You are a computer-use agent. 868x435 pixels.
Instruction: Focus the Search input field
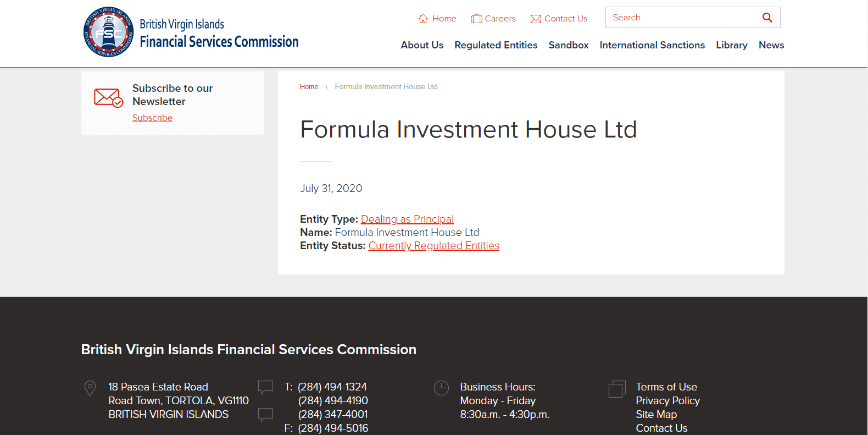point(681,18)
